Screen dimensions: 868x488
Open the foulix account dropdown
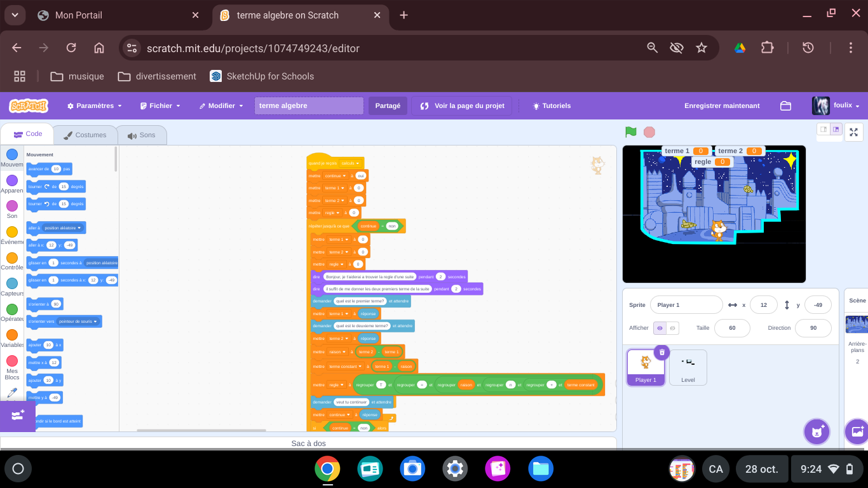point(836,106)
